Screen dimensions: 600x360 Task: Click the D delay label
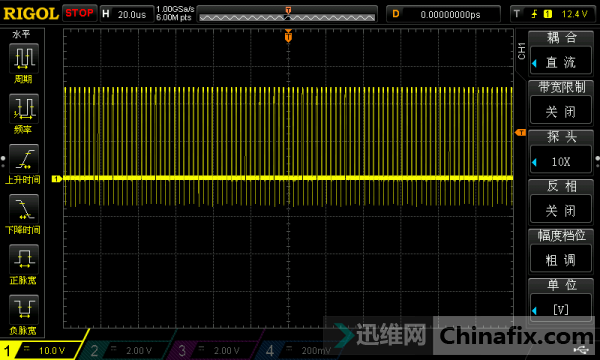[x=396, y=14]
